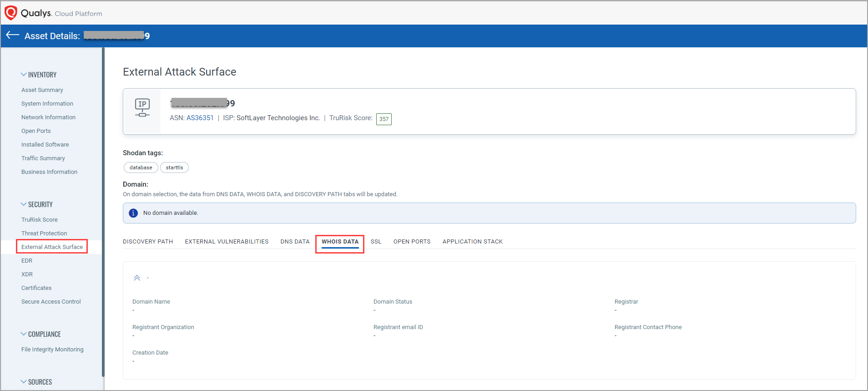
Task: Click the SoftLayer Technologies Inc. ISP text
Action: [x=278, y=118]
